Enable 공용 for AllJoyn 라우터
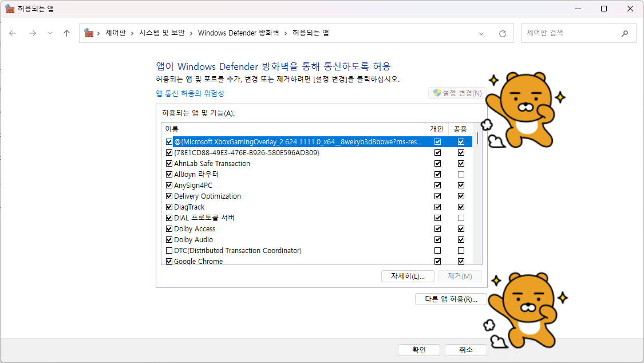This screenshot has height=363, width=644. [461, 175]
